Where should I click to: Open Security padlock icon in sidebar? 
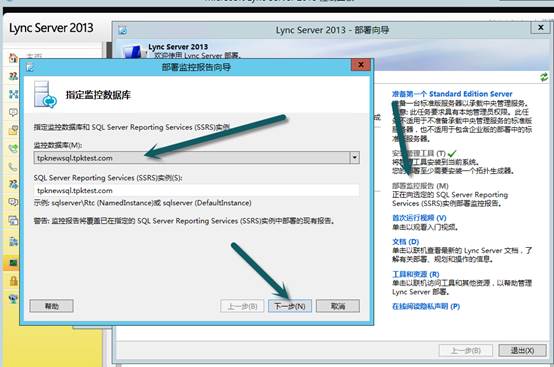pos(13,281)
